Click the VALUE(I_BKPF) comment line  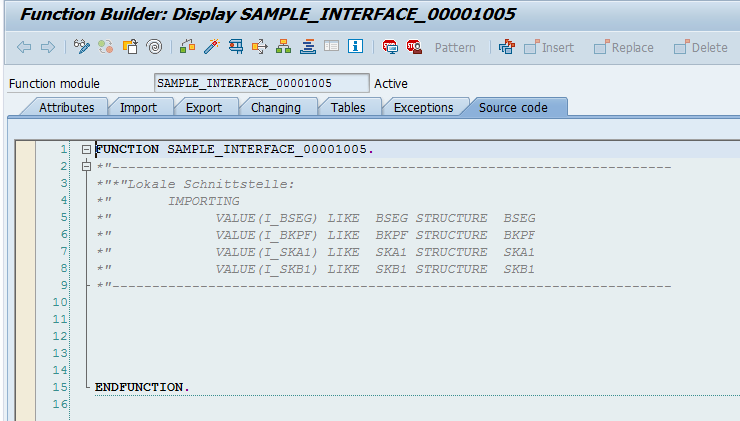(316, 235)
